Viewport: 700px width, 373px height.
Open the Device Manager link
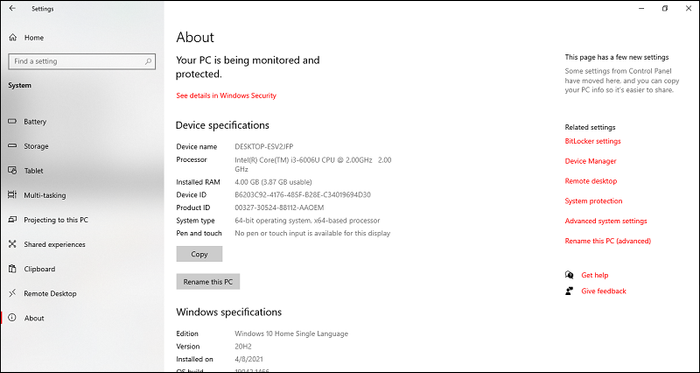590,161
